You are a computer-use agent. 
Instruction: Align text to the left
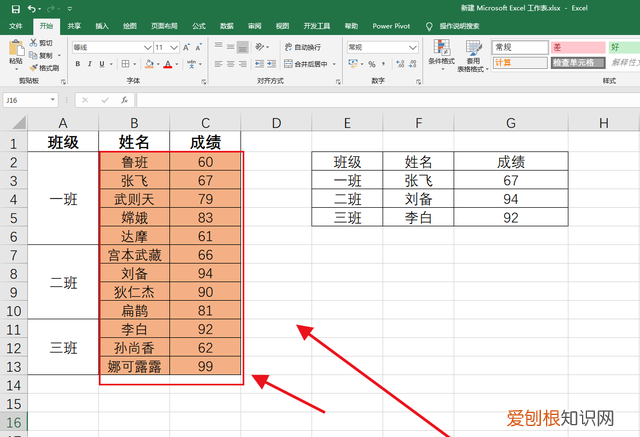click(x=218, y=64)
